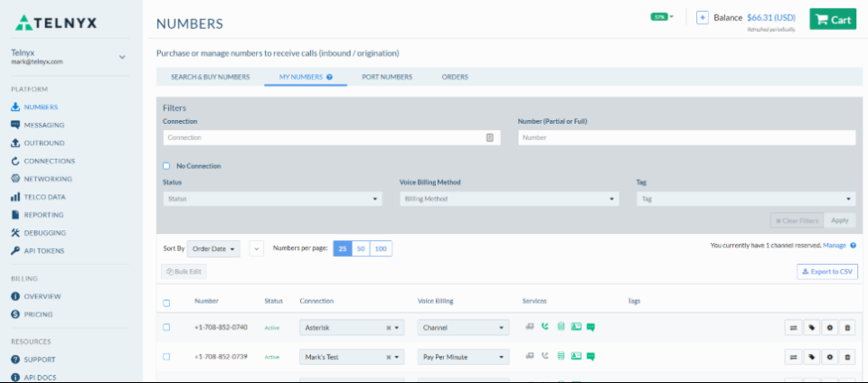This screenshot has width=868, height=383.
Task: Click the call forwarding phone icon in Asterisk row
Action: point(544,327)
